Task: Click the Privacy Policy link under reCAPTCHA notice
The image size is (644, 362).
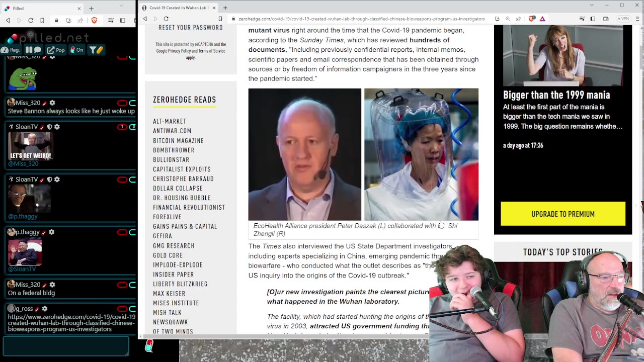Action: [x=180, y=51]
